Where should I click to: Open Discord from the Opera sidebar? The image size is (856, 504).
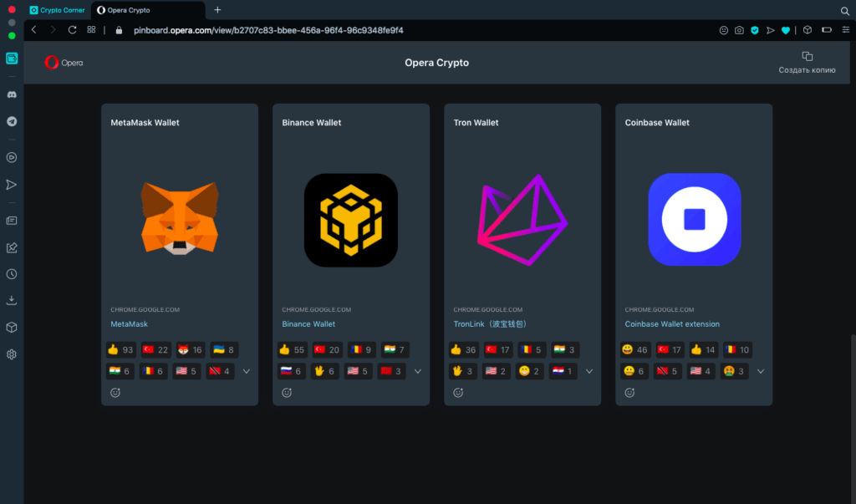click(x=12, y=94)
